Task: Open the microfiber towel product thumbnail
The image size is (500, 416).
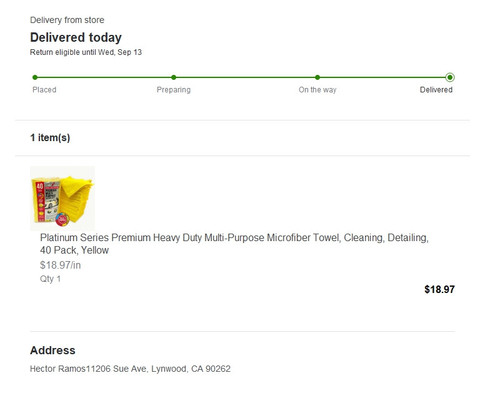Action: point(62,198)
